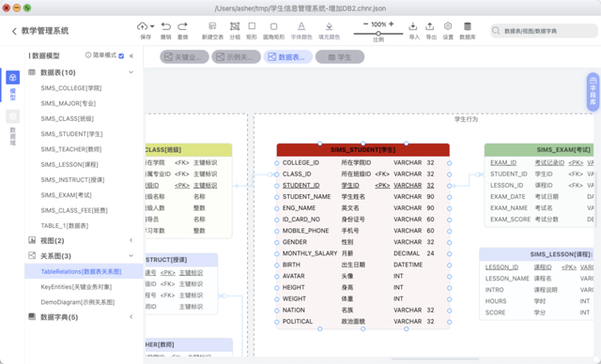Image resolution: width=601 pixels, height=364 pixels.
Task: Click the 视图 icon in tree
Action: [32, 240]
